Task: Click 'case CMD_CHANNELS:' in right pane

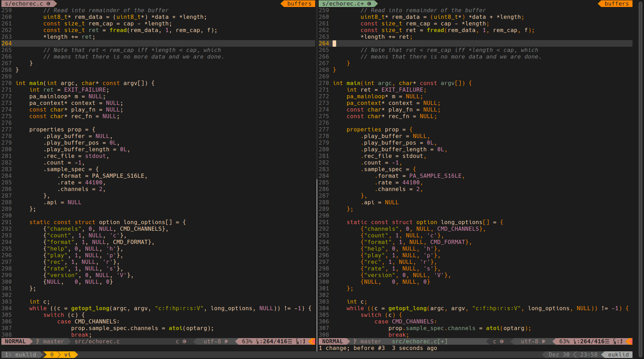Action: point(406,322)
